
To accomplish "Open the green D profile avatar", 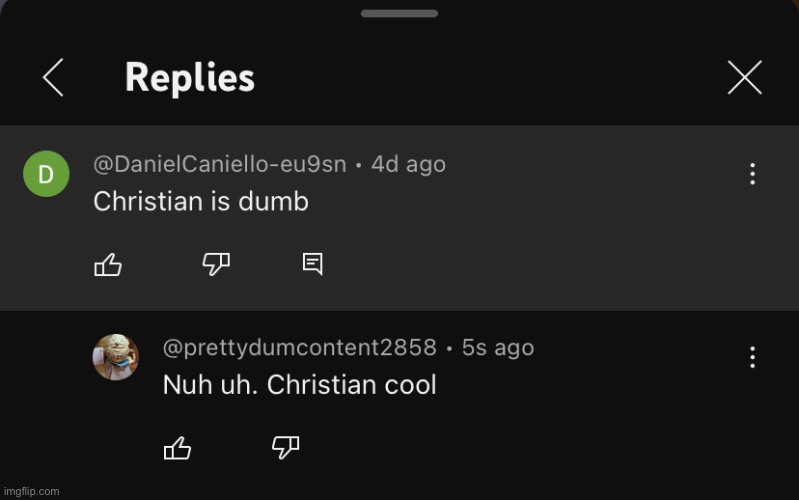I will pos(46,174).
